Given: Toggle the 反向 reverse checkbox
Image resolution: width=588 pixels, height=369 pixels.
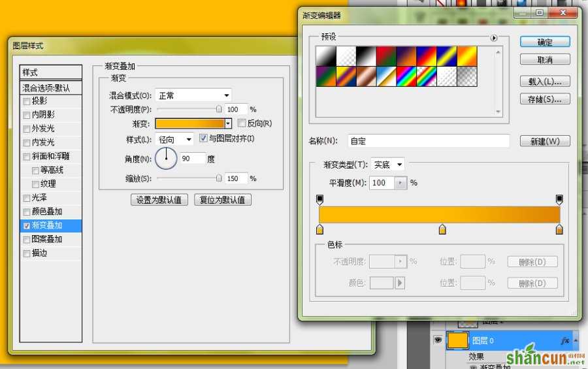Looking at the screenshot, I should tap(242, 123).
